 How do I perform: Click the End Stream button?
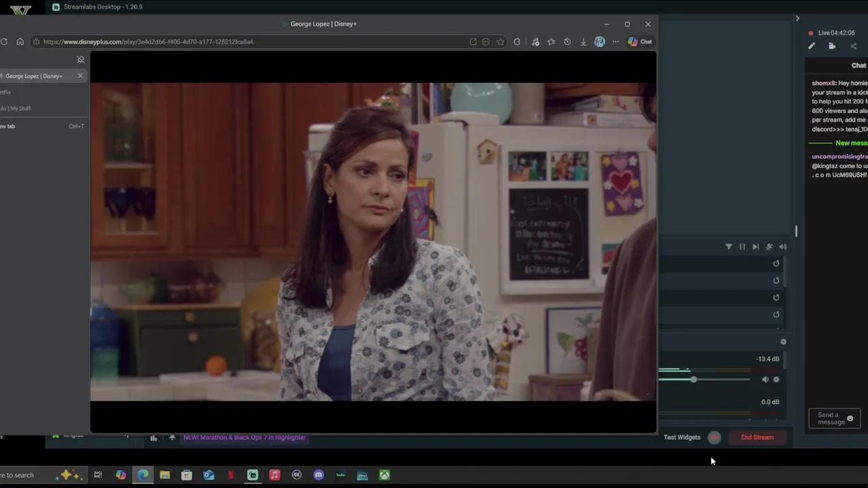[x=757, y=437]
